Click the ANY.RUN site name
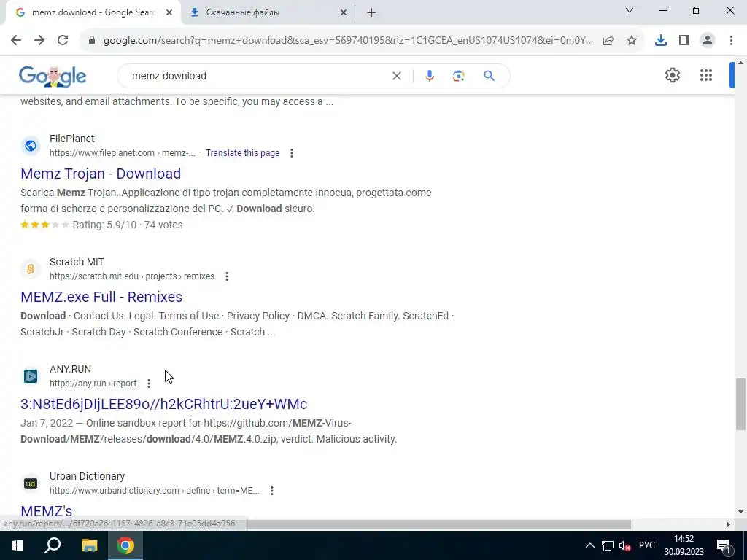This screenshot has width=747, height=560. tap(71, 369)
